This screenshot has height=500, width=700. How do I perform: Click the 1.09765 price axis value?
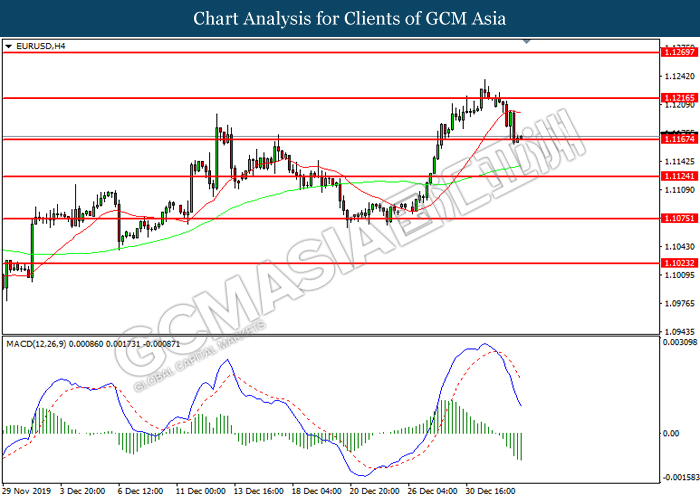[679, 304]
